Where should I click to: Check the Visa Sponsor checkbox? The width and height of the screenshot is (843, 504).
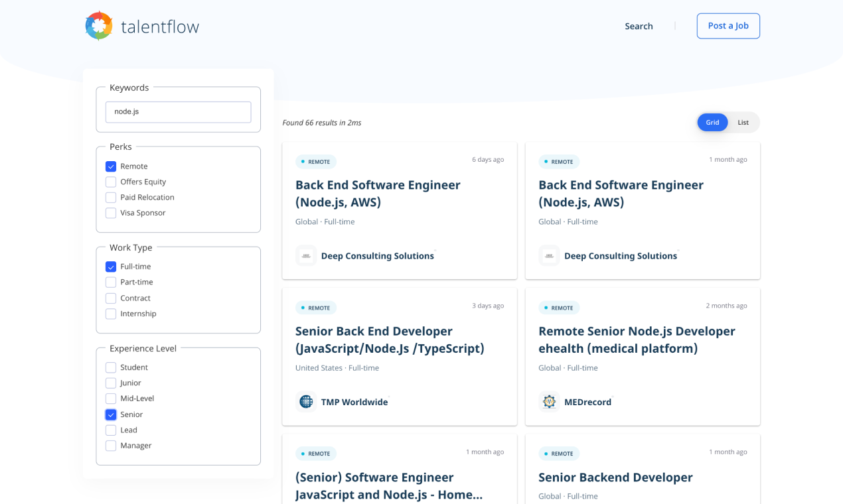point(110,213)
